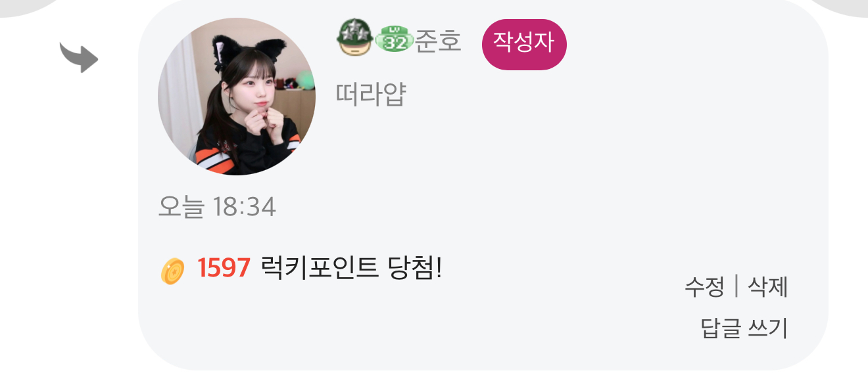Click the orange 1597 points number

(x=224, y=268)
